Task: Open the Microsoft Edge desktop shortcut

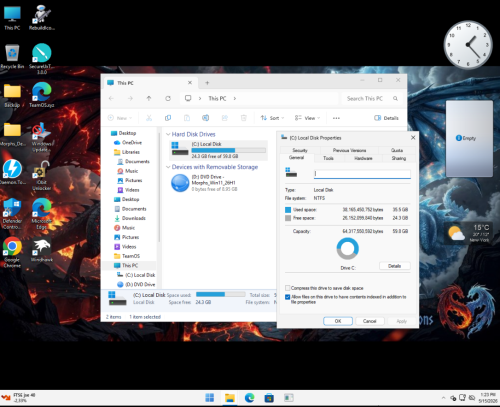Action: tap(42, 213)
